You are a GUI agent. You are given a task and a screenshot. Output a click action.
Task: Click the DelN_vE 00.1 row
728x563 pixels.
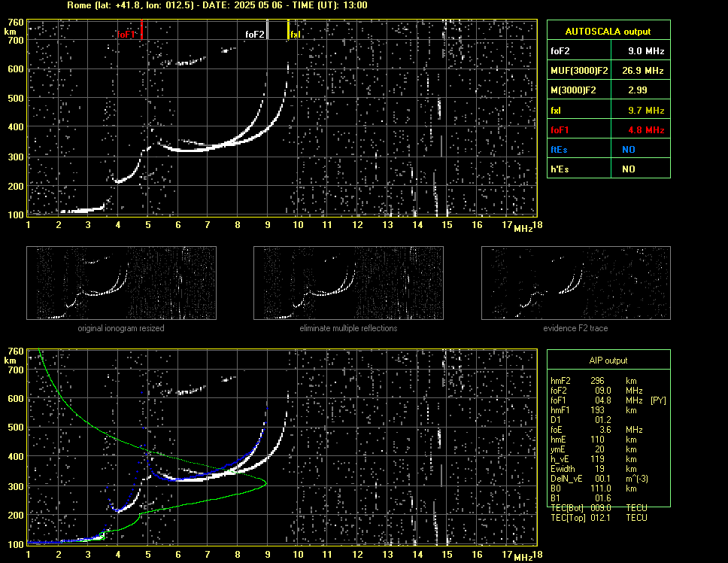[599, 479]
